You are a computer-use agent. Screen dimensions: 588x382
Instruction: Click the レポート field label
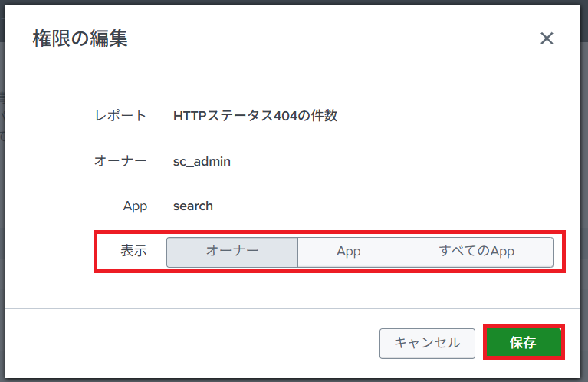(120, 116)
